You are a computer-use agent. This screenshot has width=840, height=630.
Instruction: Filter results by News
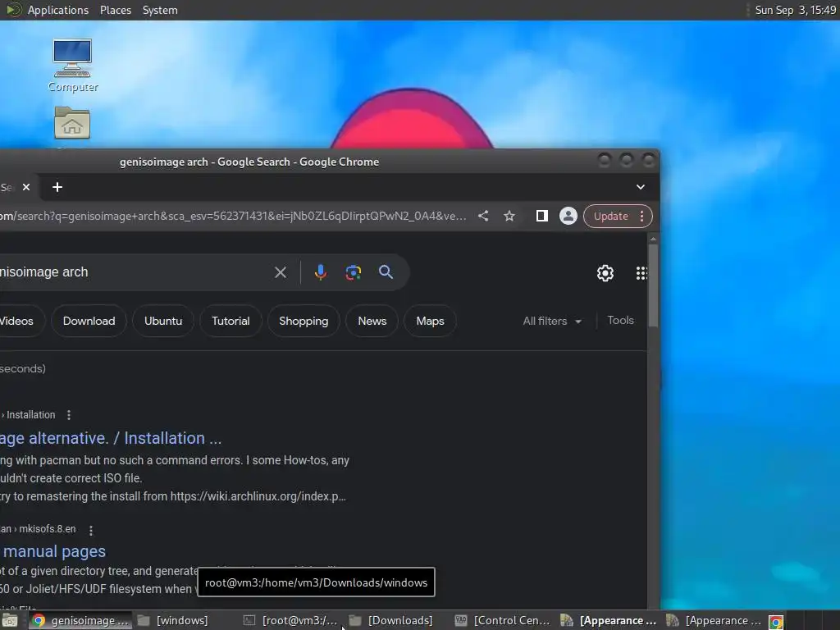(x=372, y=321)
